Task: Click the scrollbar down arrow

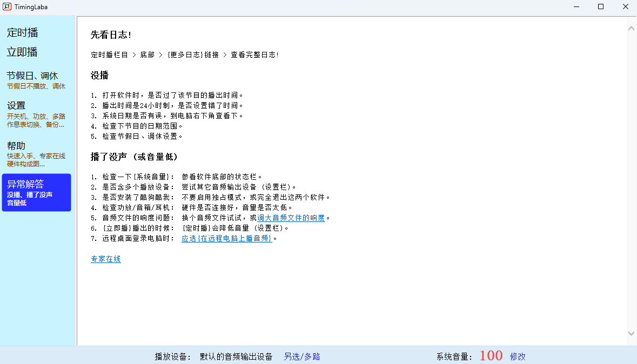Action: [631, 334]
